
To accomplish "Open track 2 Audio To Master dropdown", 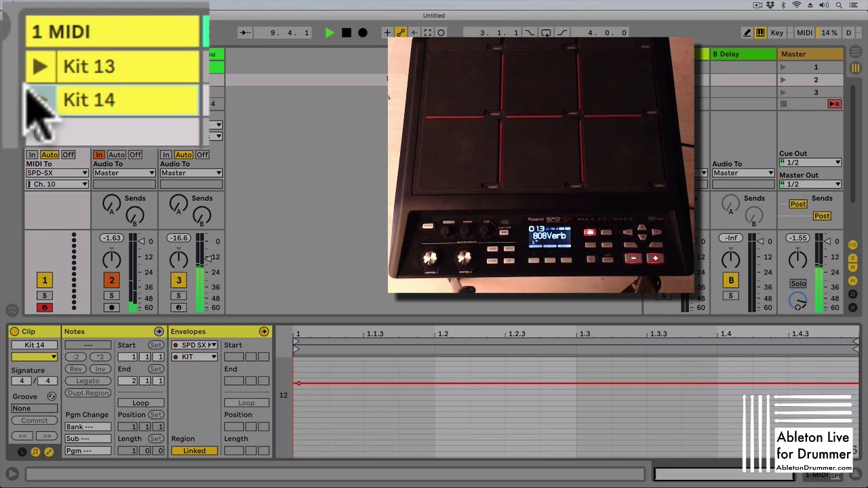I will point(124,173).
